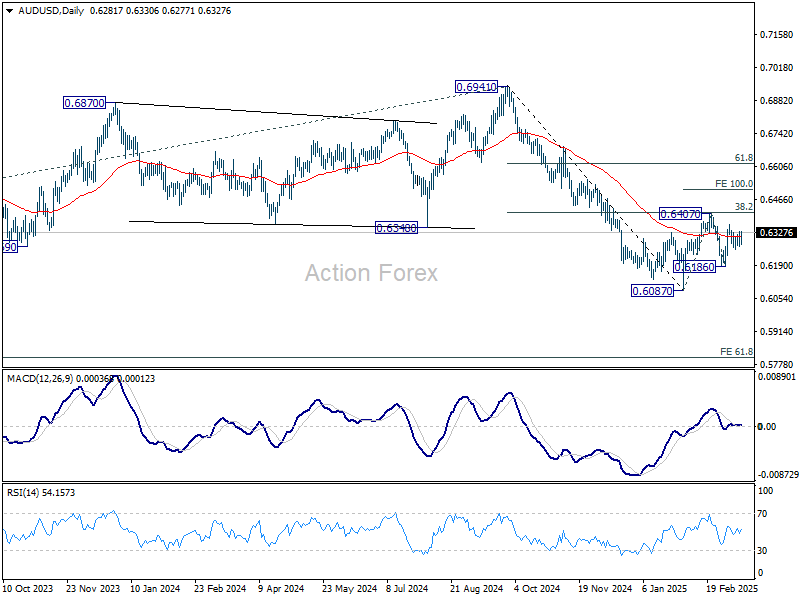
Task: Click the 61.8 Fibonacci retracement label
Action: pos(743,158)
